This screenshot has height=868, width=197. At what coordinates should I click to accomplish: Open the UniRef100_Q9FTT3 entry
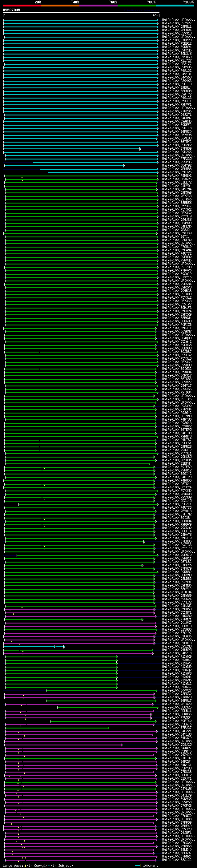pos(177,84)
